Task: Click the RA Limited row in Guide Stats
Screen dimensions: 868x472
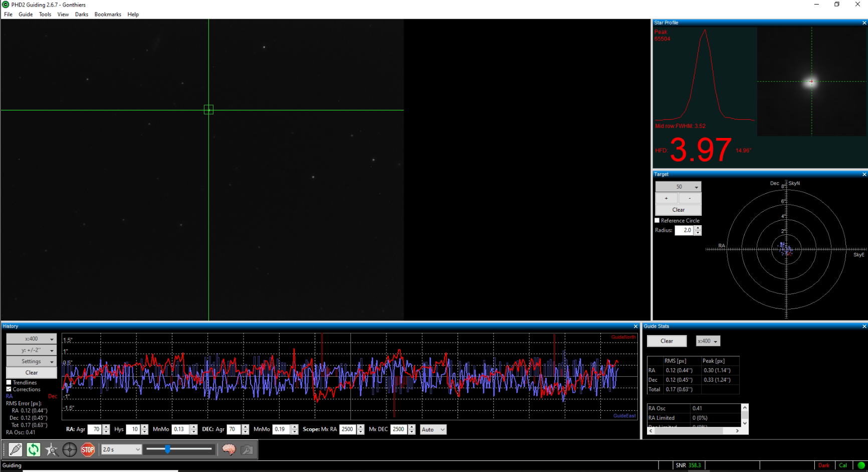Action: 694,418
